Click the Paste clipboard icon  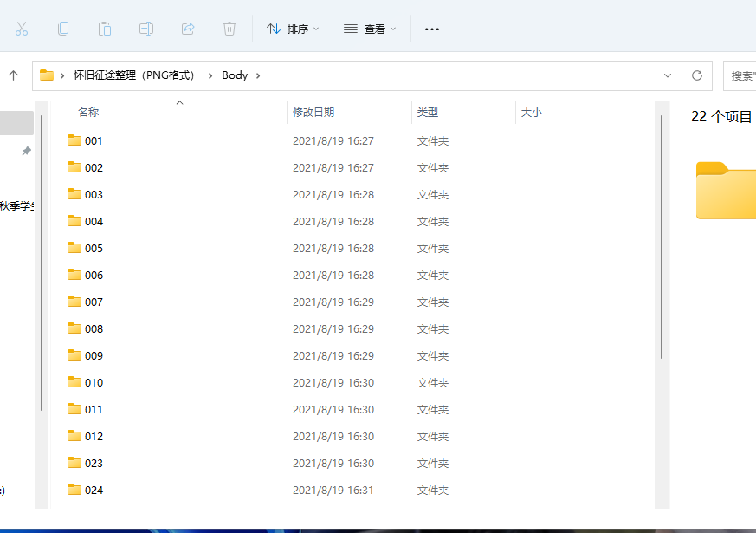point(105,29)
